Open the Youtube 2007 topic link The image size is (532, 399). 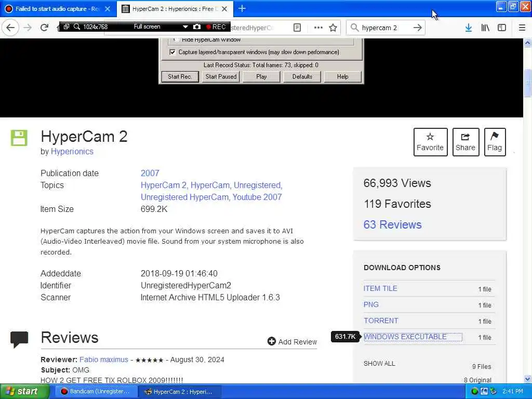[x=257, y=197]
